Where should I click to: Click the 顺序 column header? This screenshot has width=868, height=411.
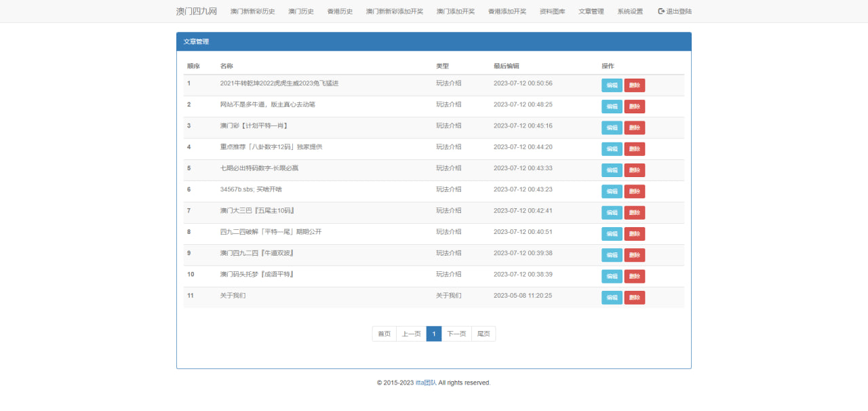tap(193, 66)
